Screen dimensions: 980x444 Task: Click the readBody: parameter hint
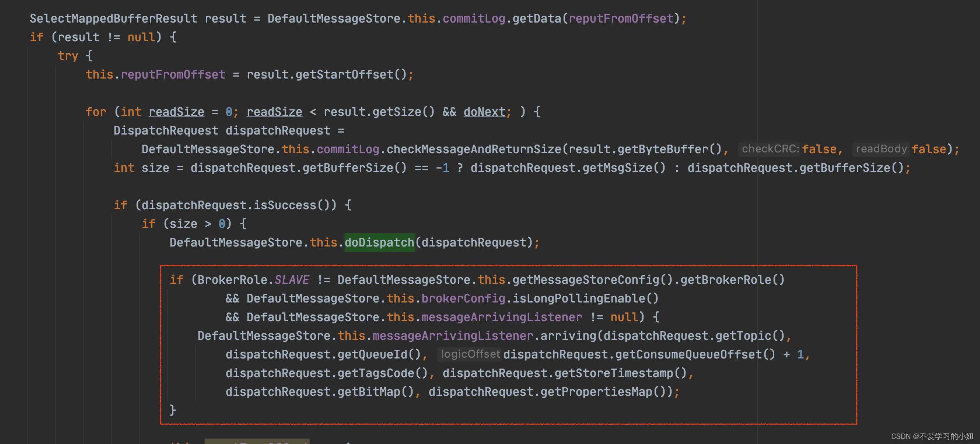[882, 149]
